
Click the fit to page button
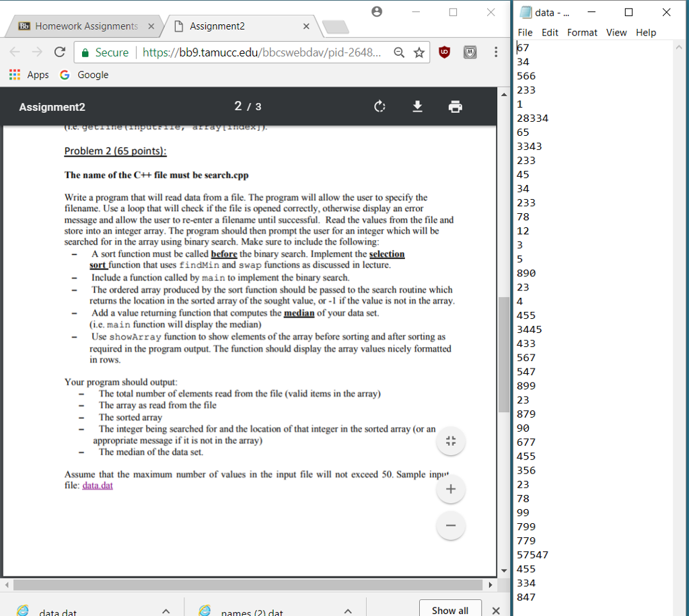point(451,442)
